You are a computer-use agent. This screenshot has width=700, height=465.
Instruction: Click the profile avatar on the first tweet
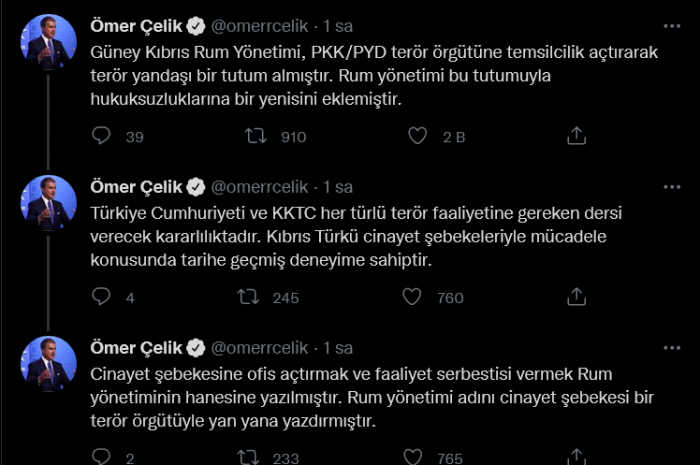pyautogui.click(x=48, y=43)
